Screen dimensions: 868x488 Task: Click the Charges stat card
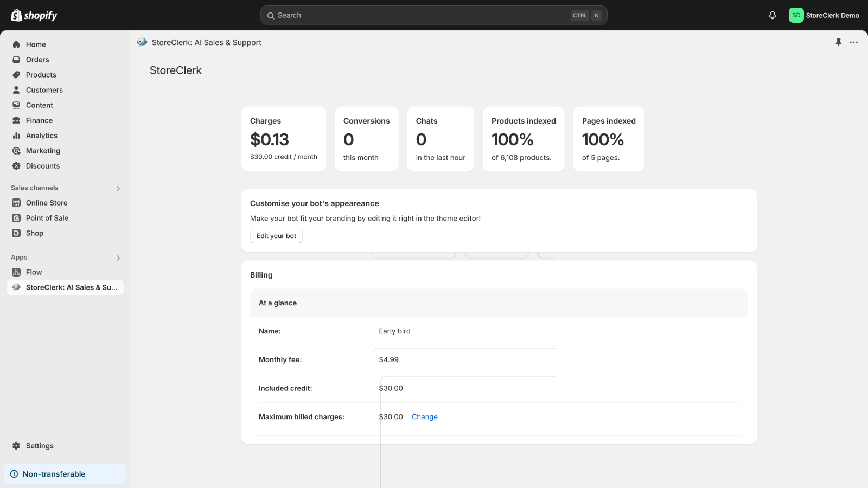tap(284, 139)
